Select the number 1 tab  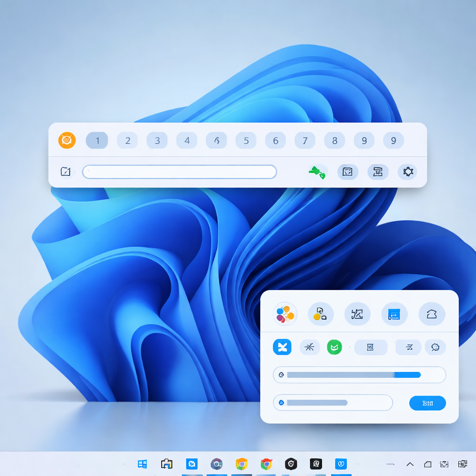[97, 140]
